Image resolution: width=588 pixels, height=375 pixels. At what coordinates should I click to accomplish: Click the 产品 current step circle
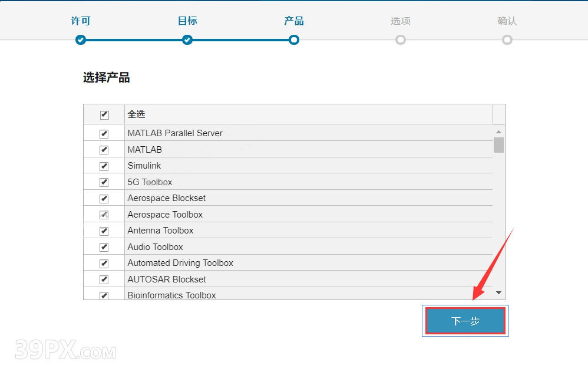tap(294, 40)
